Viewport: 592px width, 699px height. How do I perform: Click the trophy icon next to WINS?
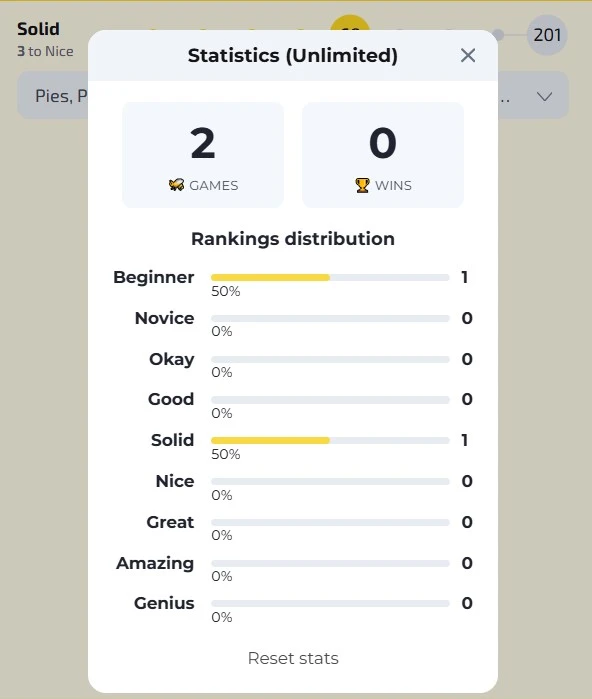(362, 185)
